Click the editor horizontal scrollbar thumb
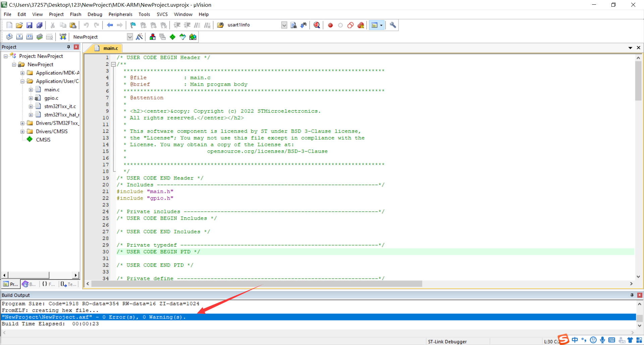This screenshot has width=644, height=345. pyautogui.click(x=257, y=284)
